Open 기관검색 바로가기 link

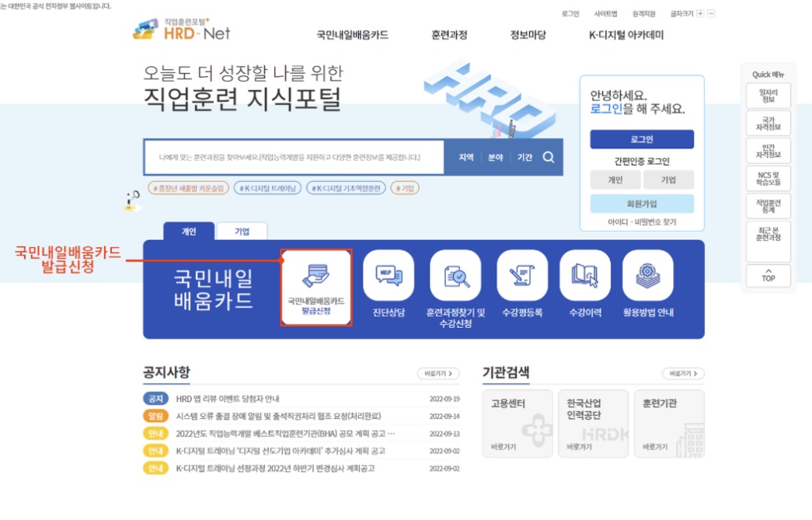[683, 373]
